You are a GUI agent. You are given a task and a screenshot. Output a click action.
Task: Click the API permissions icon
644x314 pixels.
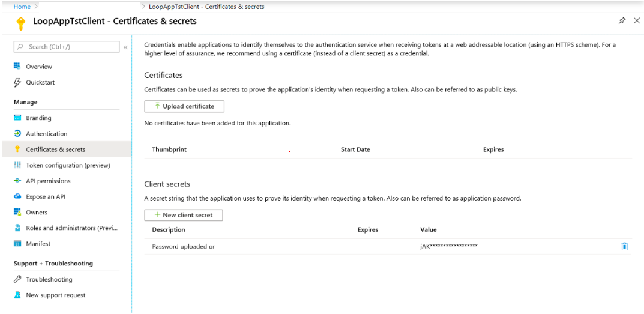pyautogui.click(x=17, y=181)
